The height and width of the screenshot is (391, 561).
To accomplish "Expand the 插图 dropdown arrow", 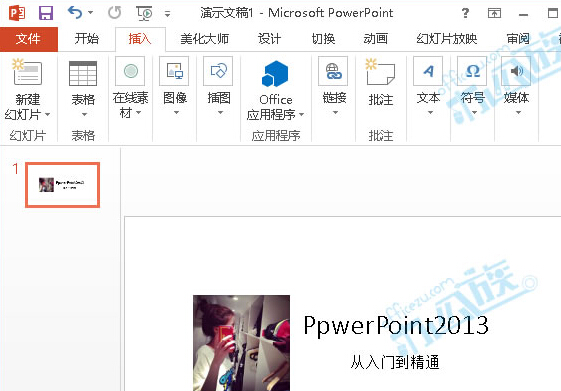I will point(220,113).
